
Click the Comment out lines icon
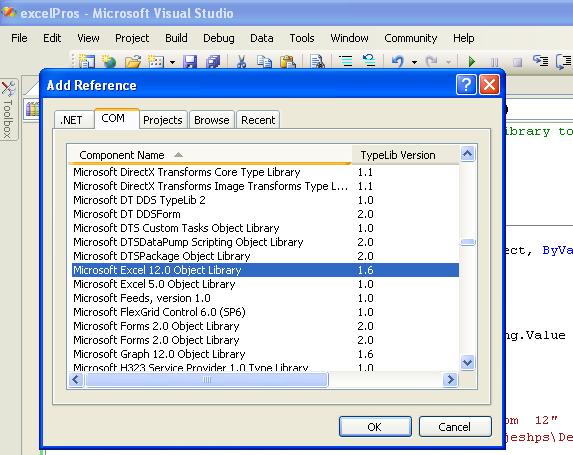coord(345,61)
